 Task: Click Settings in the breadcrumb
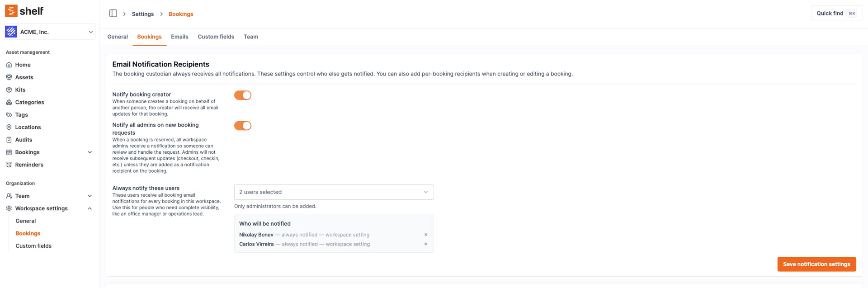143,14
